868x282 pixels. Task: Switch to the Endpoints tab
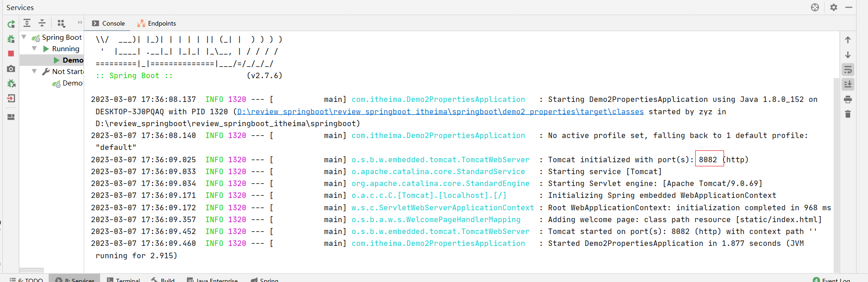[157, 23]
